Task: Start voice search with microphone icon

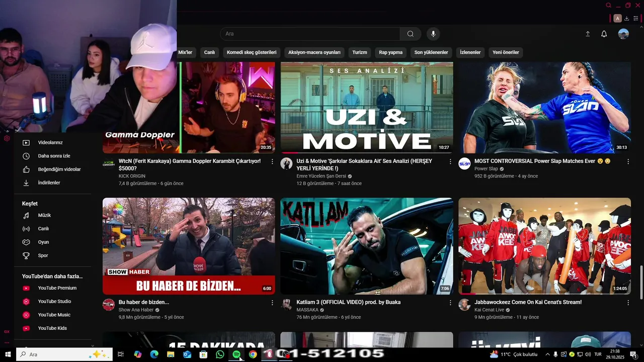Action: pyautogui.click(x=433, y=34)
